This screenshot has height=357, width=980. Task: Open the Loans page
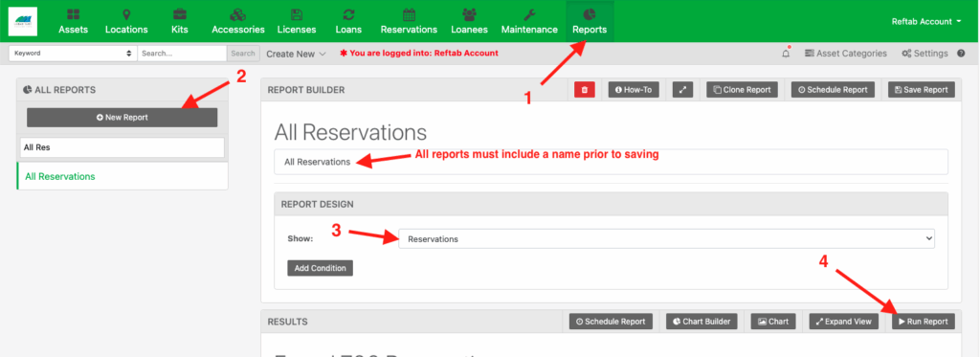pyautogui.click(x=348, y=21)
